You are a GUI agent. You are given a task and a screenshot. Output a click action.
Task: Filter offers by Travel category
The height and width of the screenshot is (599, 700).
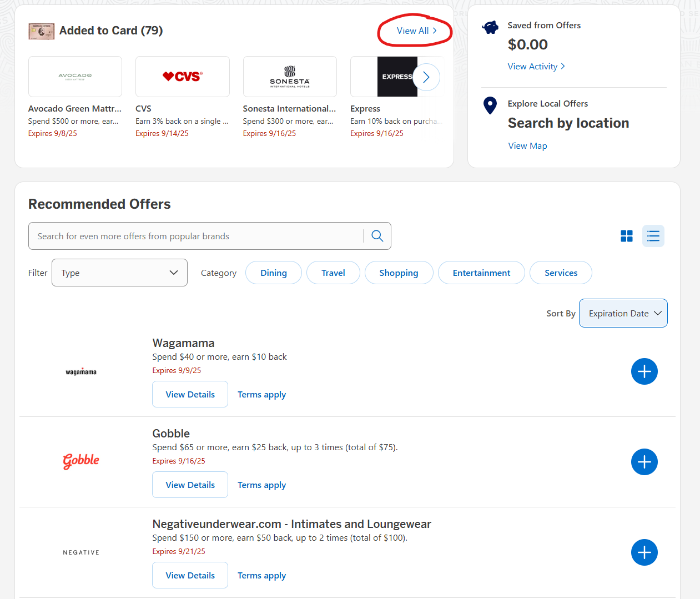(x=333, y=273)
